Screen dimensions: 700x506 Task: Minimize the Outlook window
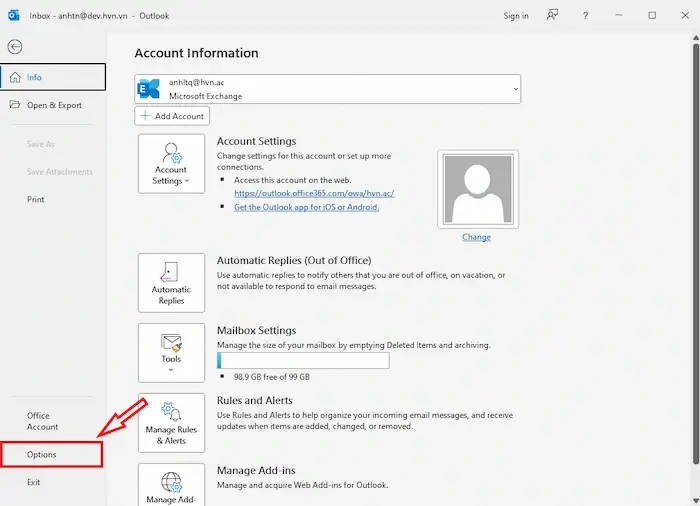click(x=619, y=16)
